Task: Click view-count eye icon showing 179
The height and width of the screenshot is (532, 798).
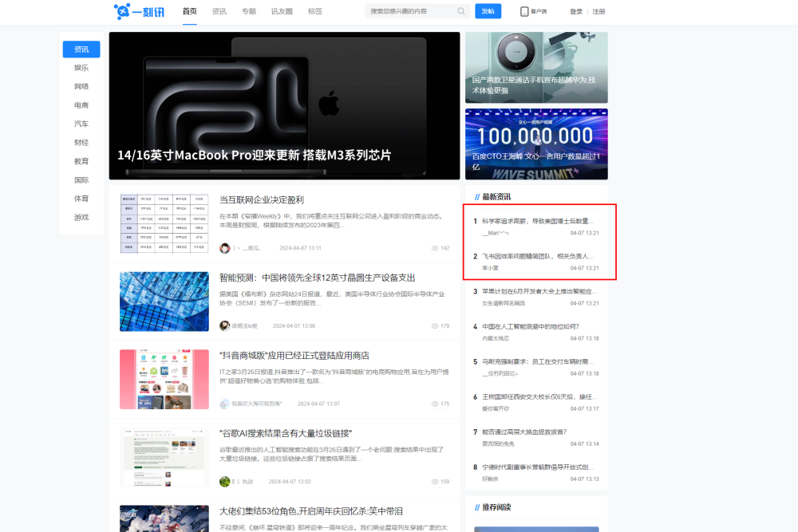Action: tap(435, 326)
